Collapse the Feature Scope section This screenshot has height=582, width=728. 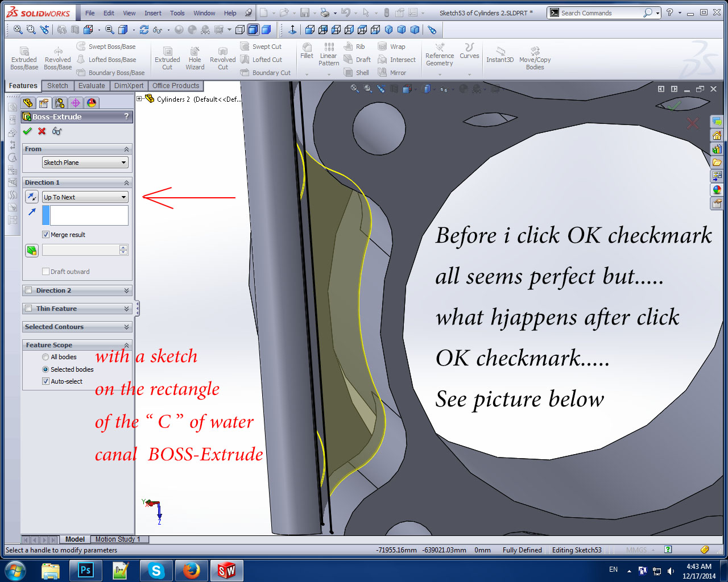click(127, 345)
